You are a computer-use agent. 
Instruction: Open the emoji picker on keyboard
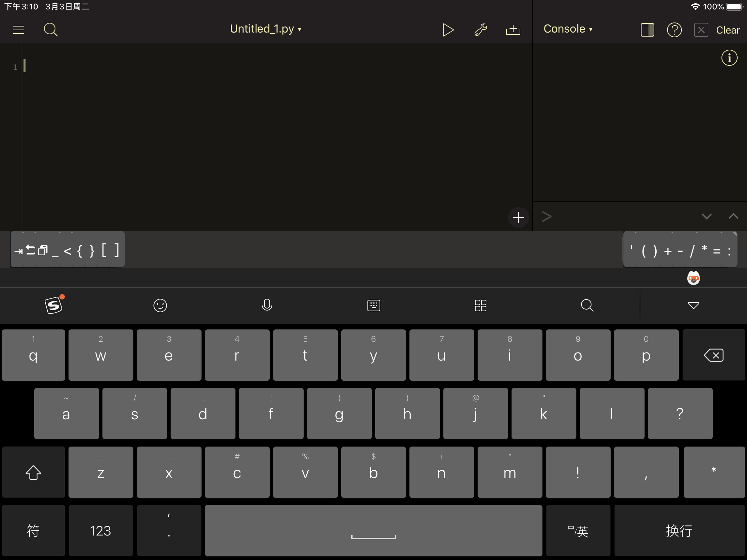(160, 305)
